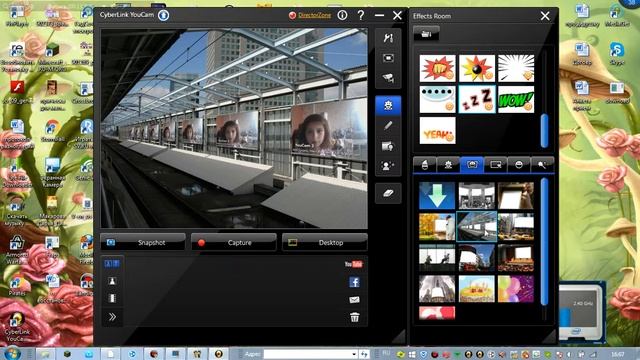
Task: Show photos only filter icon
Action: tap(112, 281)
